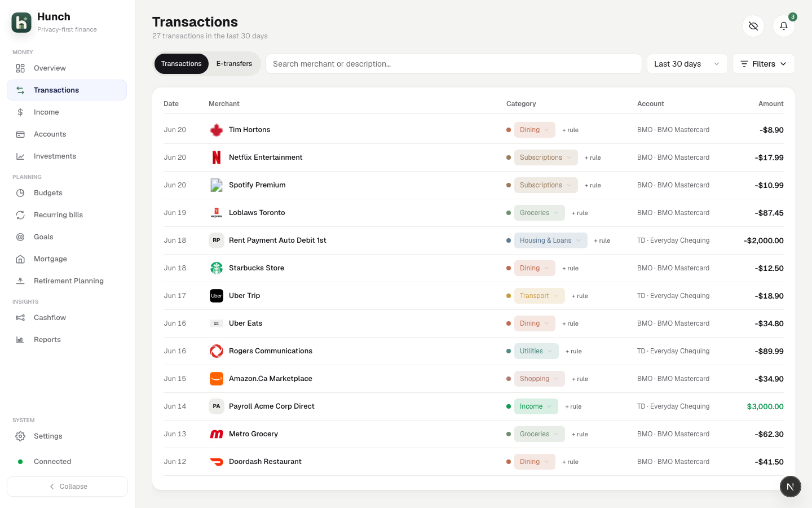Open Subscriptions category dropdown for Netflix Entertainment

pos(546,157)
